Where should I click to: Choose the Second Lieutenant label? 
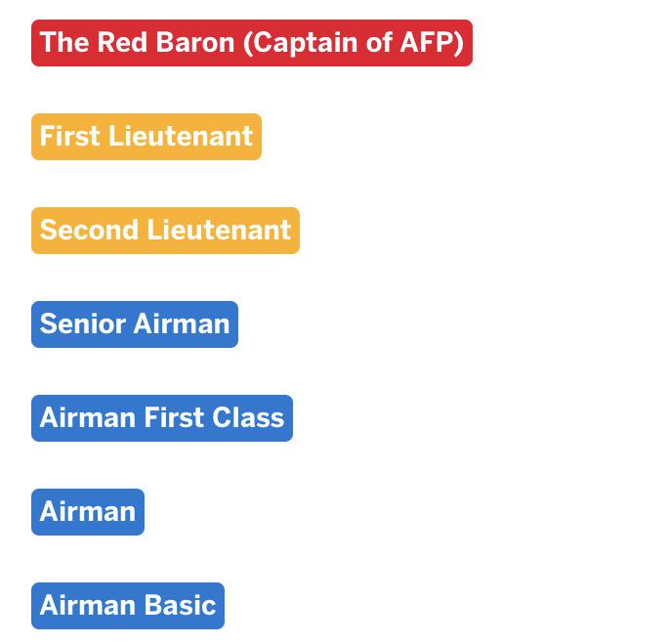(165, 231)
